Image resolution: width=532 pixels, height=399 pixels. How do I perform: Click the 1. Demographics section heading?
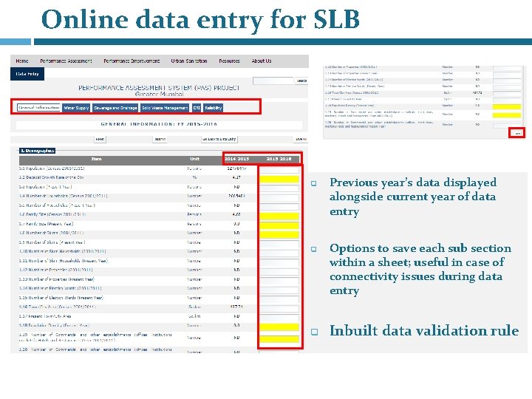click(37, 150)
